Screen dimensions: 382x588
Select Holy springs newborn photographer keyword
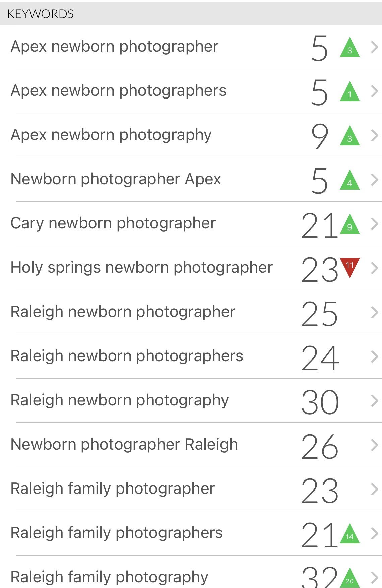[x=141, y=268]
